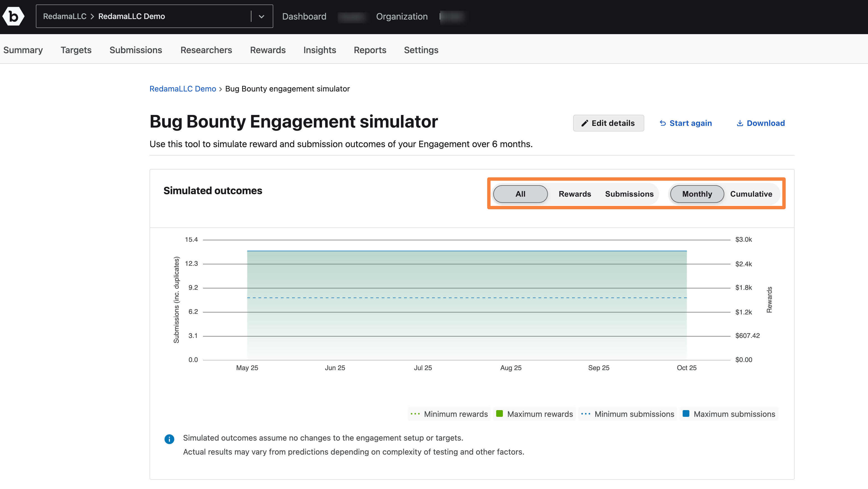
Task: Switch to the Targets tab
Action: coord(76,50)
